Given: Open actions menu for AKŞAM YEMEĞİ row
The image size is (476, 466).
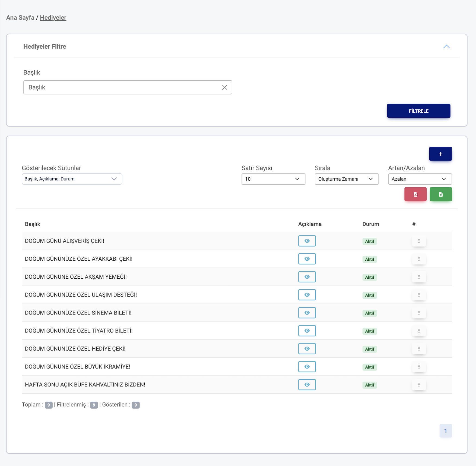Looking at the screenshot, I should tap(419, 277).
